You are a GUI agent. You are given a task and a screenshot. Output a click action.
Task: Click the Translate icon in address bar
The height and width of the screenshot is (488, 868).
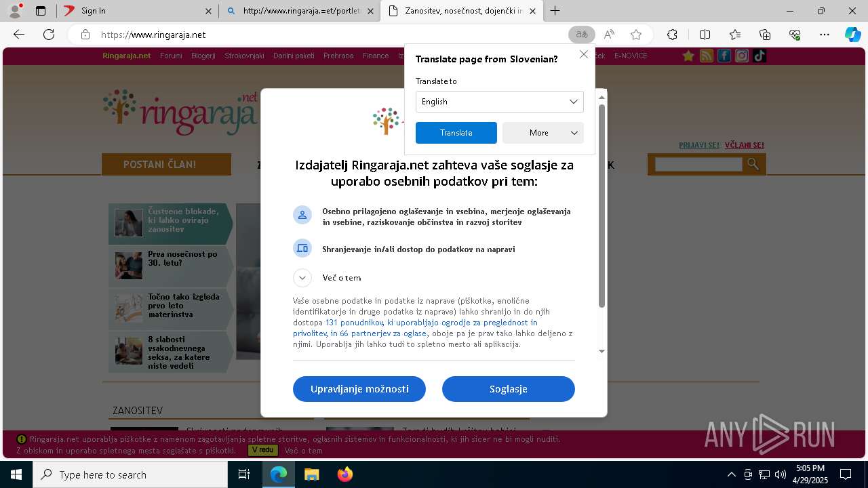[x=581, y=35]
